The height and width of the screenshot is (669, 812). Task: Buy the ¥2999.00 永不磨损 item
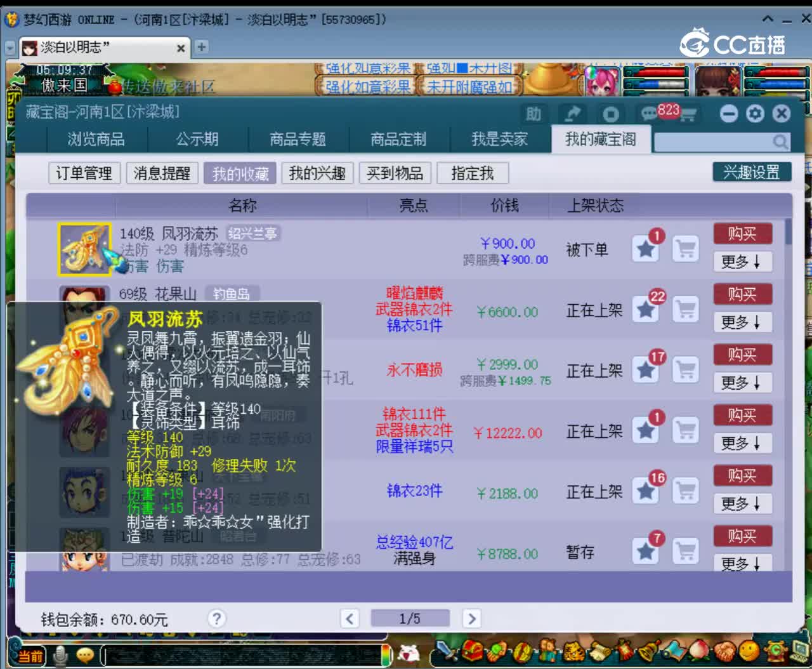[742, 354]
